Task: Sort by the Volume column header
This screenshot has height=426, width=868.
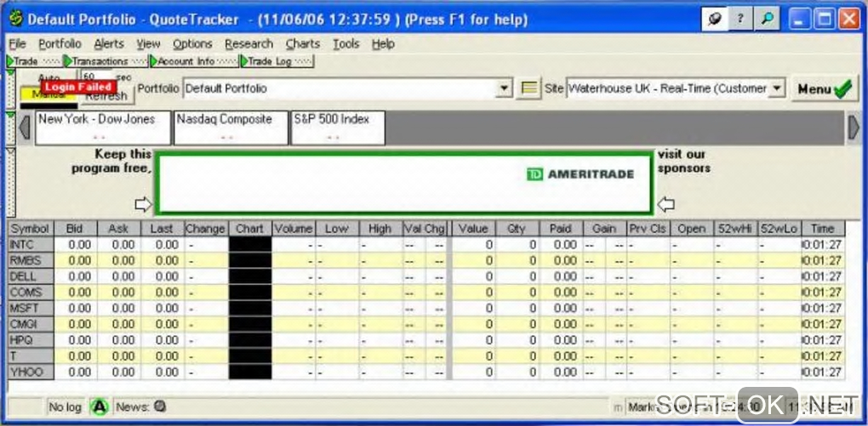Action: tap(294, 229)
